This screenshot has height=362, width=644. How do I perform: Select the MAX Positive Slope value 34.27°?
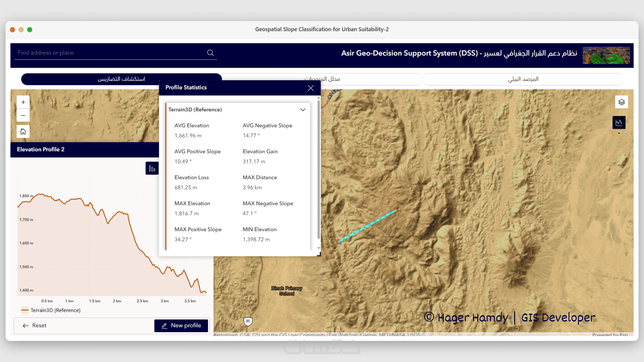click(x=183, y=240)
